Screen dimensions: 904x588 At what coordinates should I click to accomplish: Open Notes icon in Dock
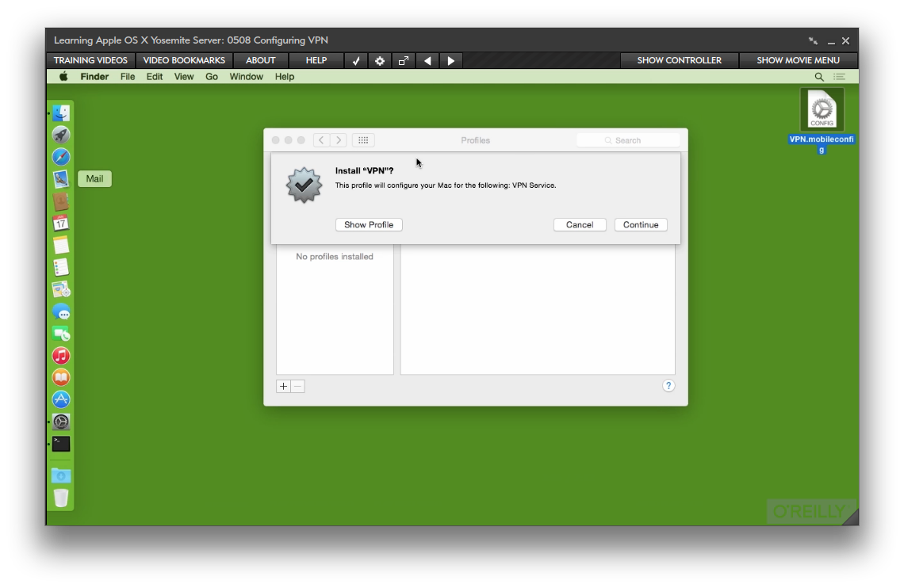pos(61,246)
